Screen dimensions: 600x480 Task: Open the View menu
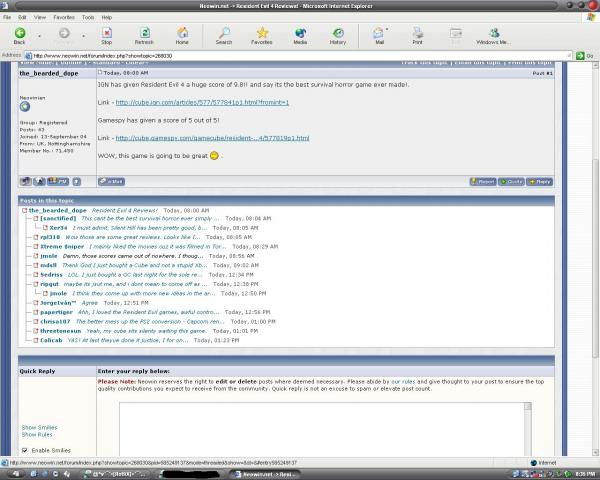coord(40,17)
